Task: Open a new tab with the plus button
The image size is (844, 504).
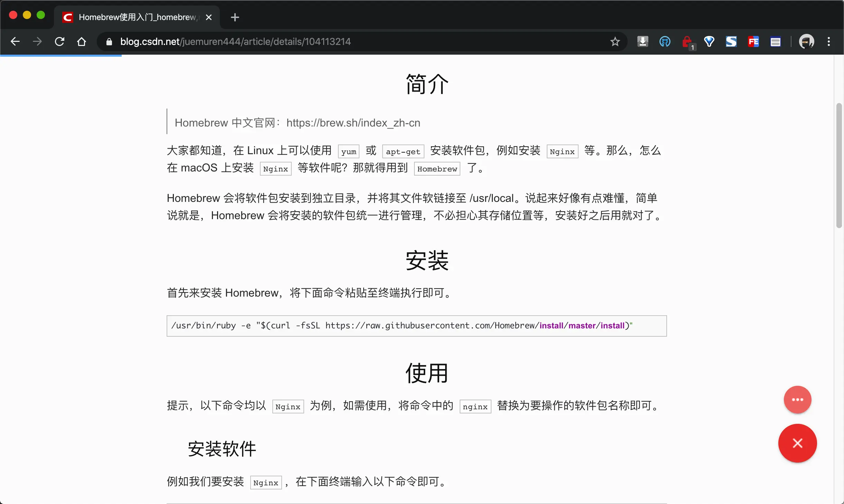Action: 235,17
